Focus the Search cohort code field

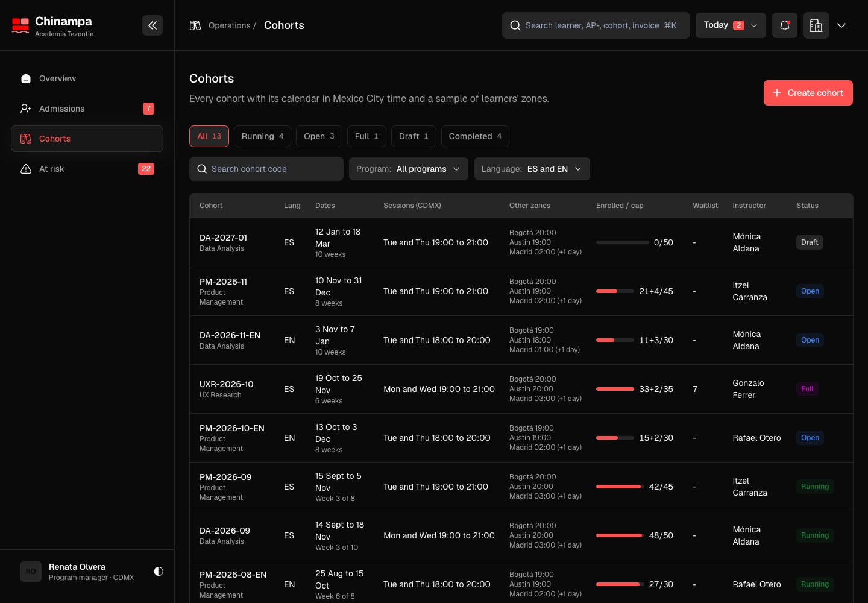click(x=266, y=169)
